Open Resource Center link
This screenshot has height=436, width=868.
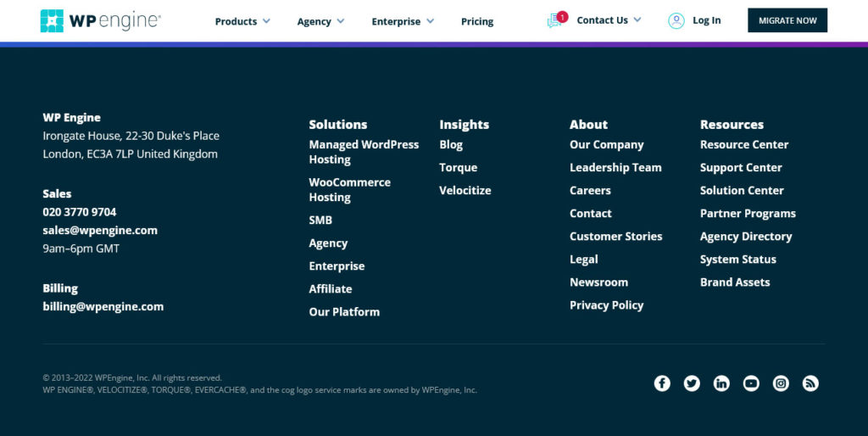pos(744,144)
